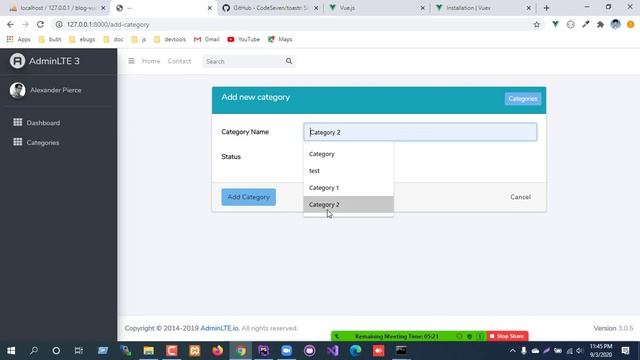Go back with browser back arrow
Screen dimensions: 640x360
tap(10, 24)
